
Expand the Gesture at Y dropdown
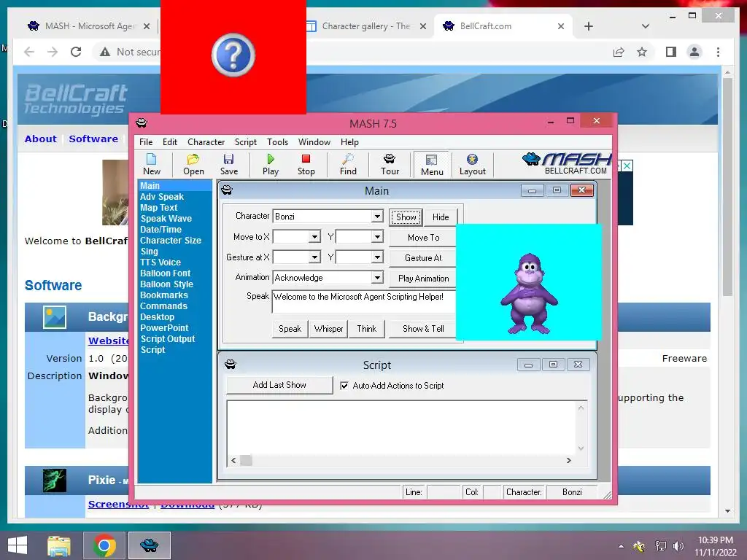(377, 257)
